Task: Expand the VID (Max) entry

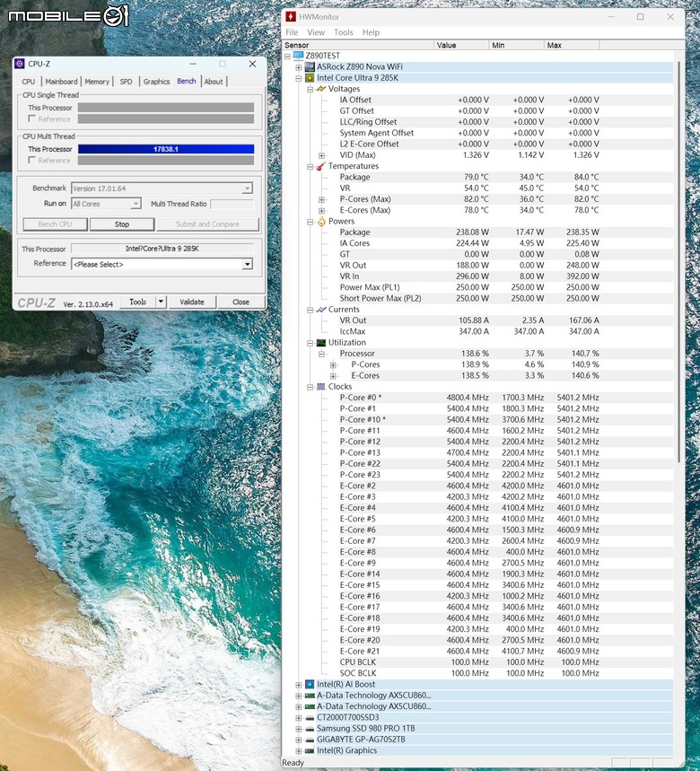Action: click(321, 155)
